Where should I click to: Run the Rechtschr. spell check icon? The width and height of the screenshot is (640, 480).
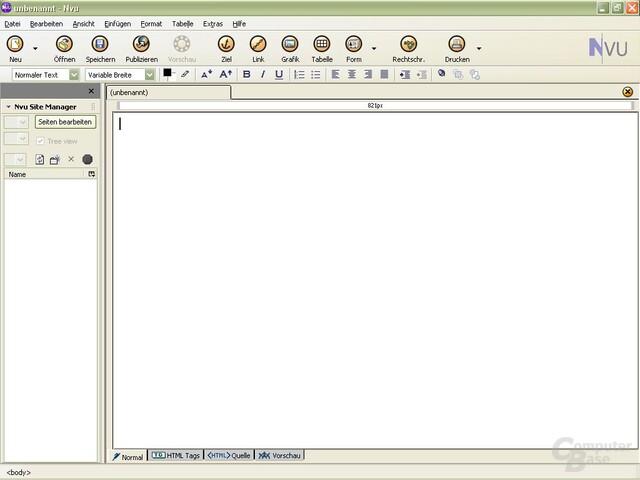click(408, 44)
